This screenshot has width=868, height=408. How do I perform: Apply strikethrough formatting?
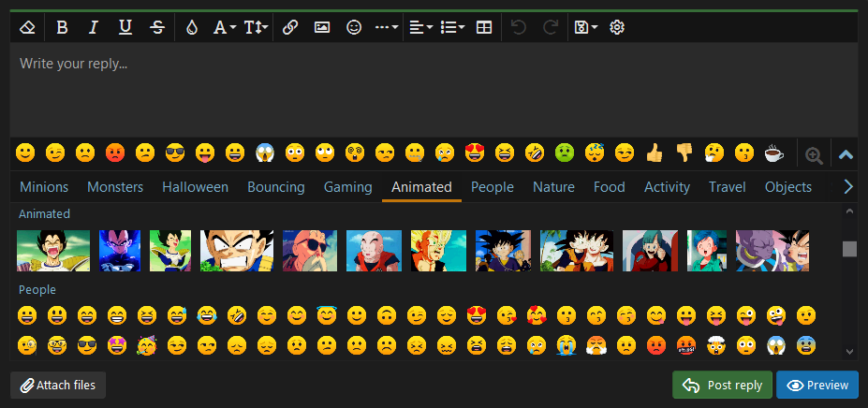pos(157,27)
